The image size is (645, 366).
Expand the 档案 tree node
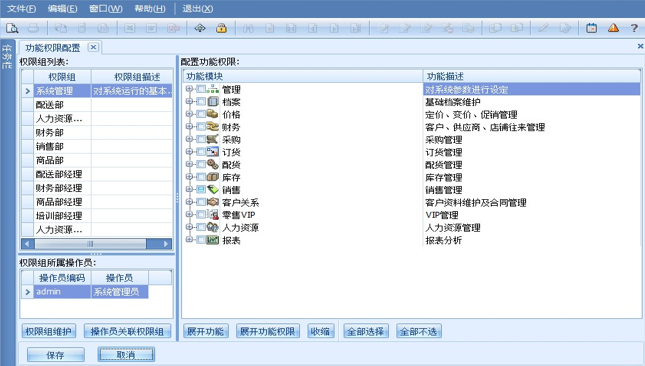pos(189,101)
